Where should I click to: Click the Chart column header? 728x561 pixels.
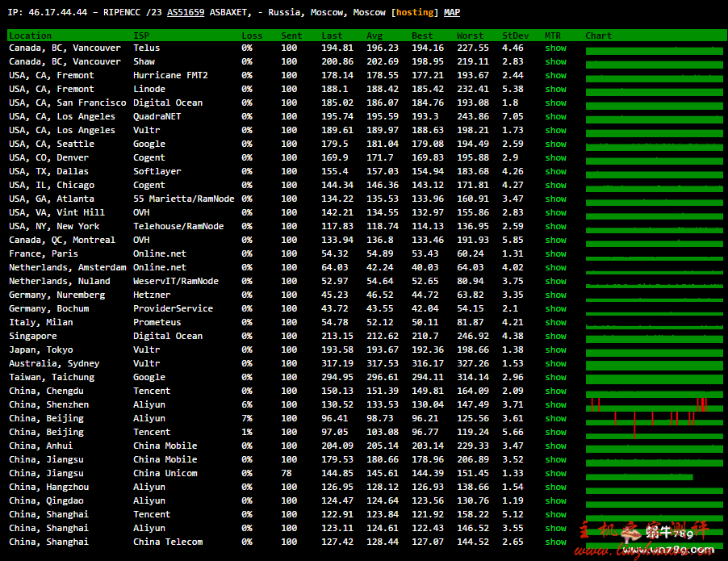(x=599, y=36)
